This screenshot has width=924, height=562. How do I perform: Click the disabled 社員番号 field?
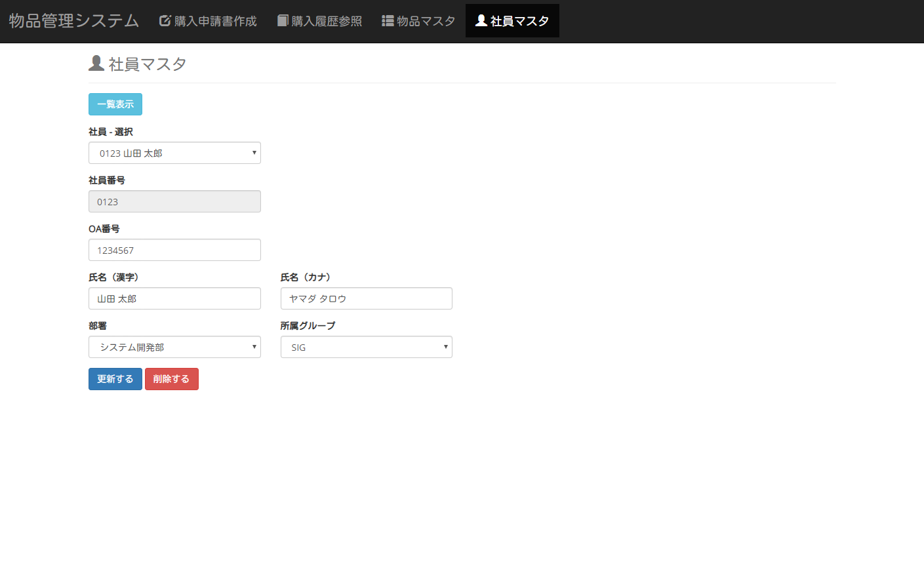[x=174, y=201]
